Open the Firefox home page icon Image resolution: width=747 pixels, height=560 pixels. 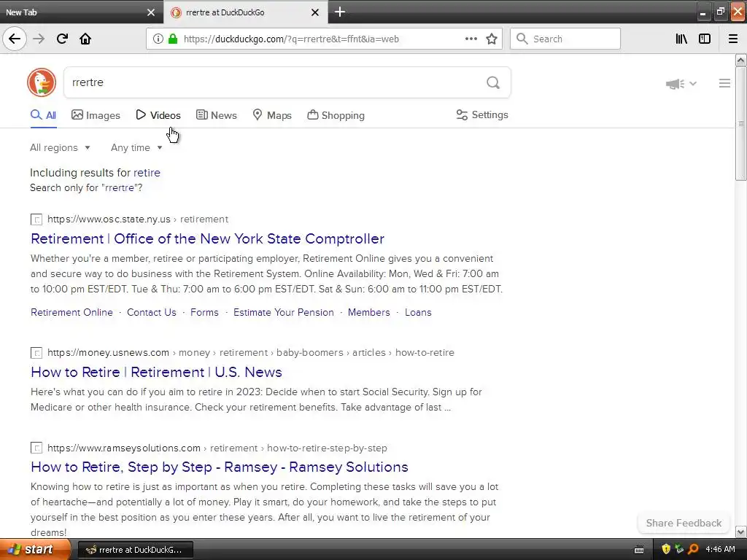[x=85, y=39]
